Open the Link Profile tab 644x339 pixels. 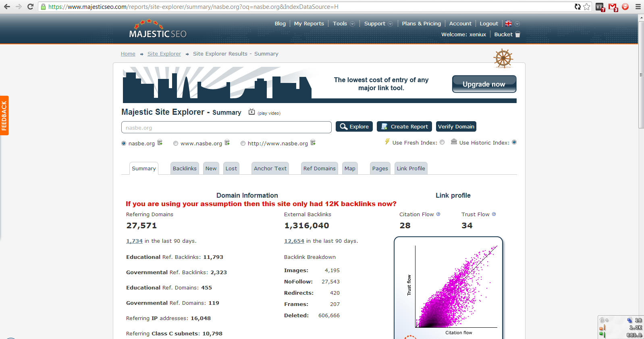pos(411,168)
